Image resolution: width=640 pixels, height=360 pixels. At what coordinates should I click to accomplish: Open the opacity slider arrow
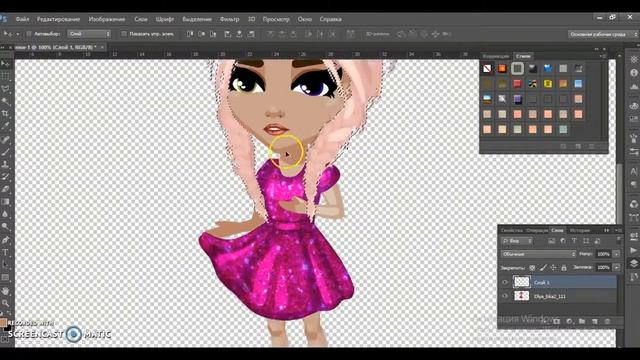coord(617,254)
